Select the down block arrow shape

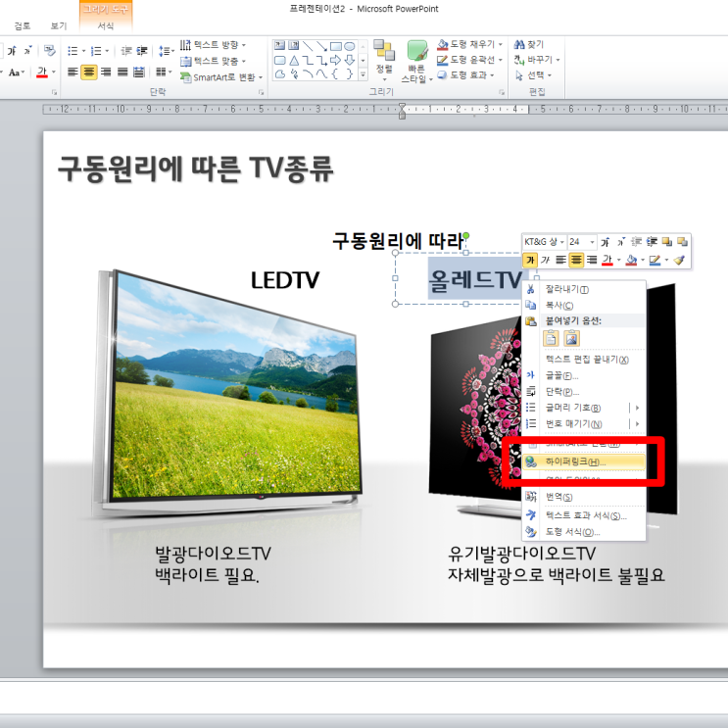pos(350,60)
